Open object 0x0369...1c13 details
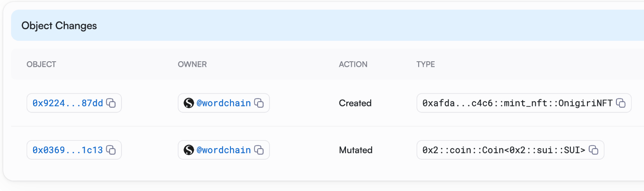Screen dimensions: 644x191 [x=68, y=150]
